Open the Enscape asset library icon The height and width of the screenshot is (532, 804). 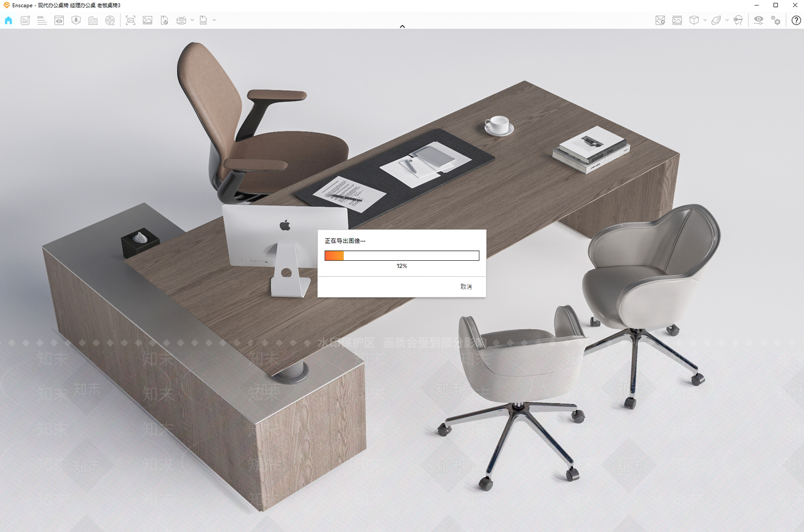click(76, 20)
